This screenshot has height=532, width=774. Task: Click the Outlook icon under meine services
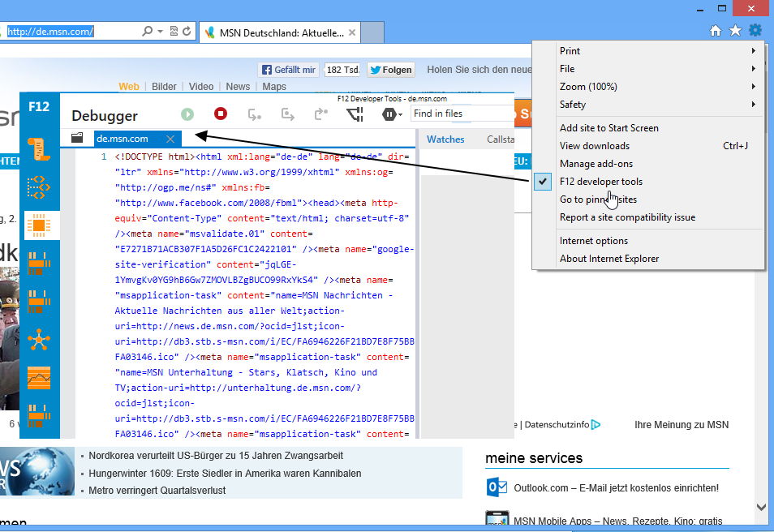click(x=496, y=487)
